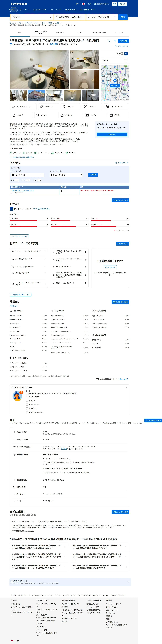Open the 部屋 count select
Screen dimensions: 162x644
click(17, 180)
